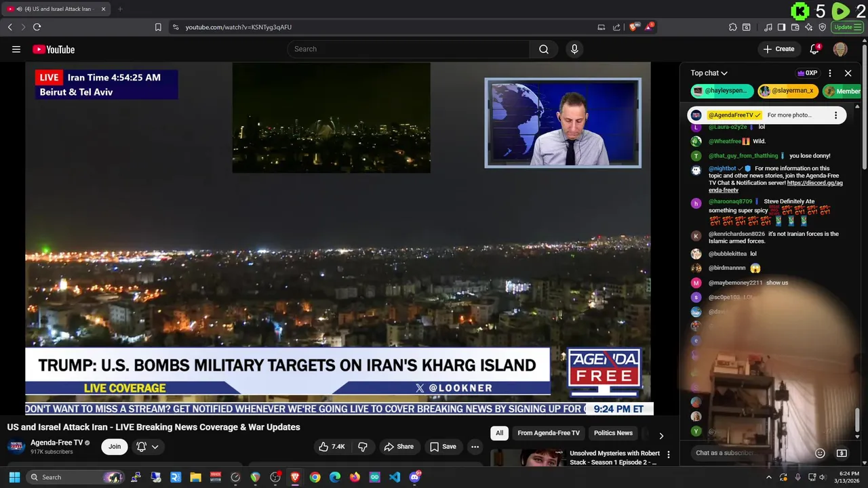
Task: Click the Brave Shields lion icon
Action: (633, 27)
